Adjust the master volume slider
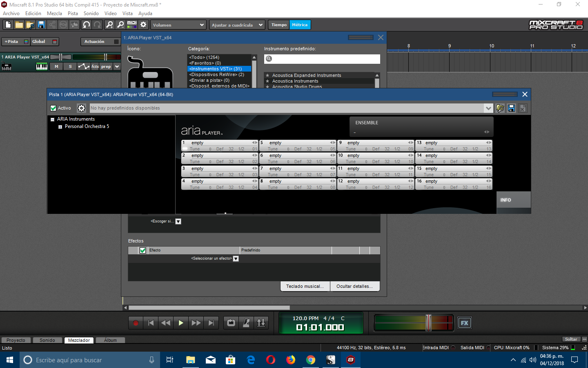 click(x=428, y=323)
